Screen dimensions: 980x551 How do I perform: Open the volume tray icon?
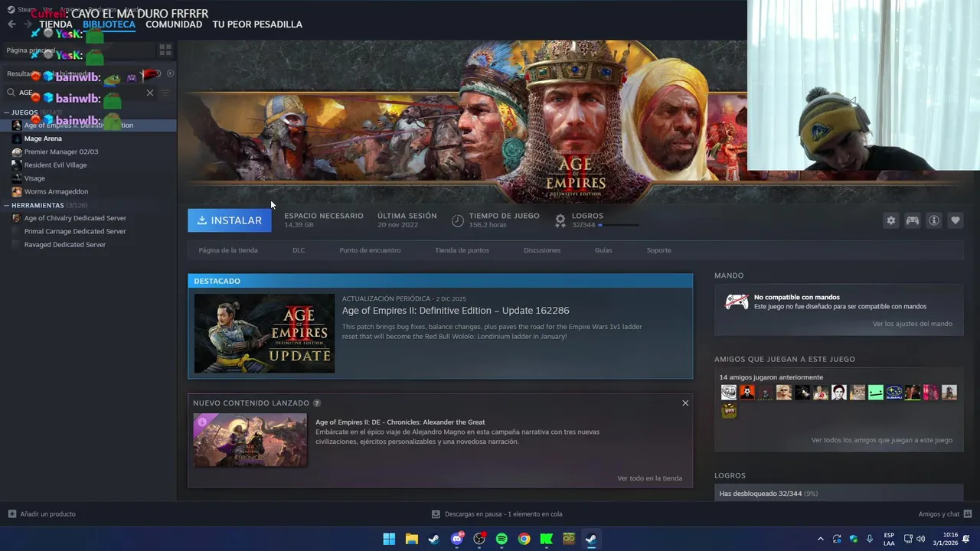[921, 539]
